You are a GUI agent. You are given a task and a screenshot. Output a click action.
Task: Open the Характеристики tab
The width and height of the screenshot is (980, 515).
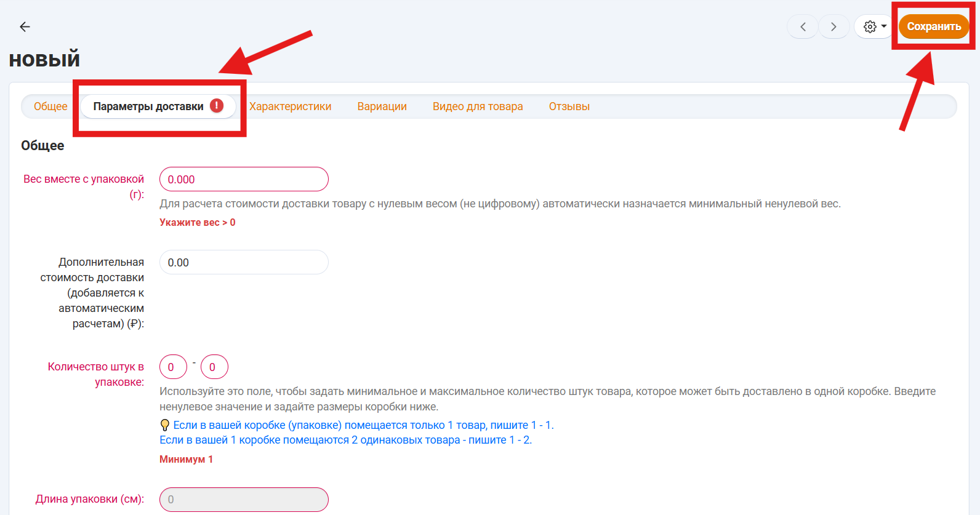[x=290, y=106]
